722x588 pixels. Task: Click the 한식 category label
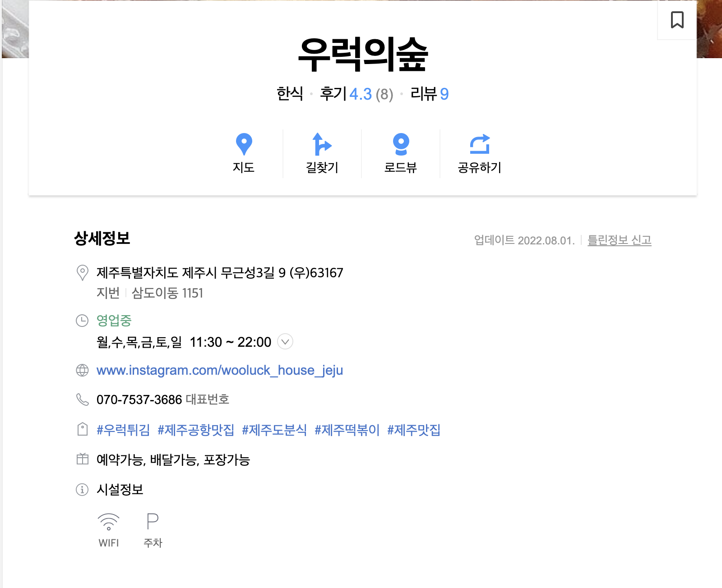pyautogui.click(x=290, y=94)
